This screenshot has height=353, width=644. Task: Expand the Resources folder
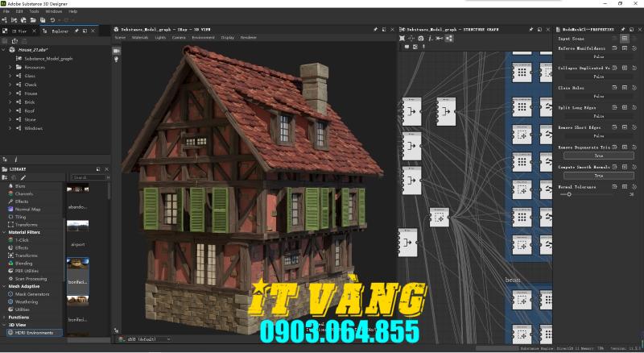10,67
